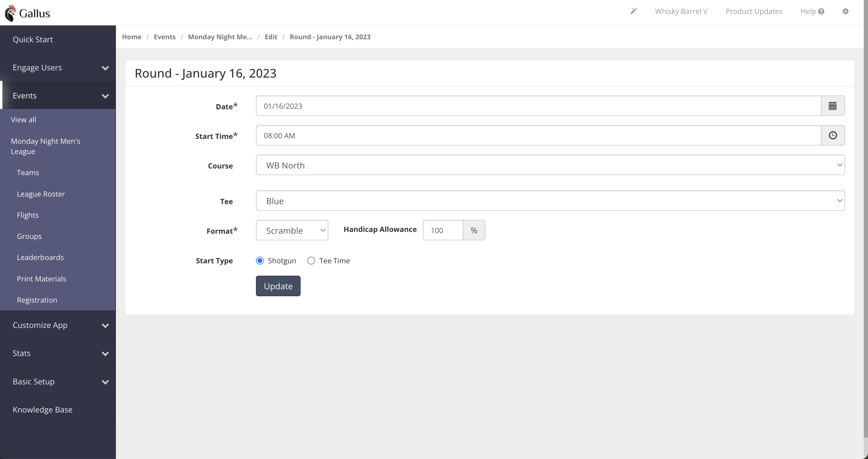868x459 pixels.
Task: Click Events in the breadcrumb
Action: [164, 37]
